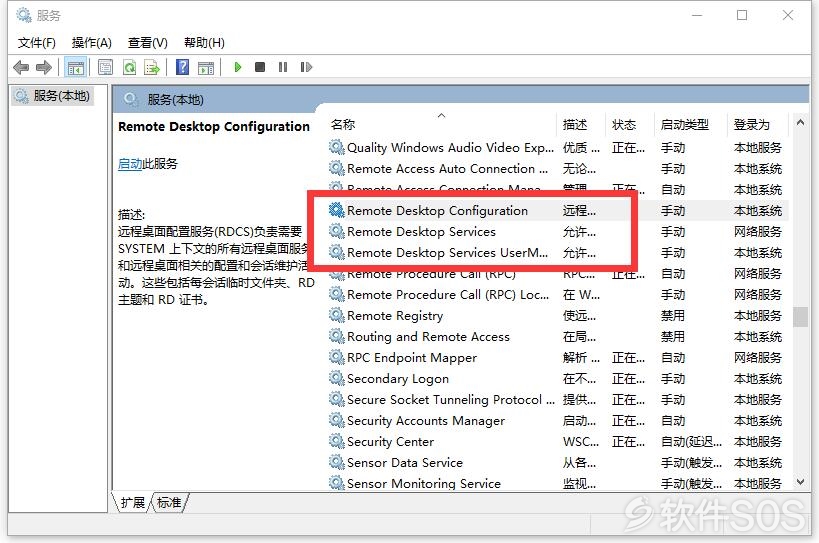
Task: Click the Services app icon in the title bar
Action: (24, 15)
